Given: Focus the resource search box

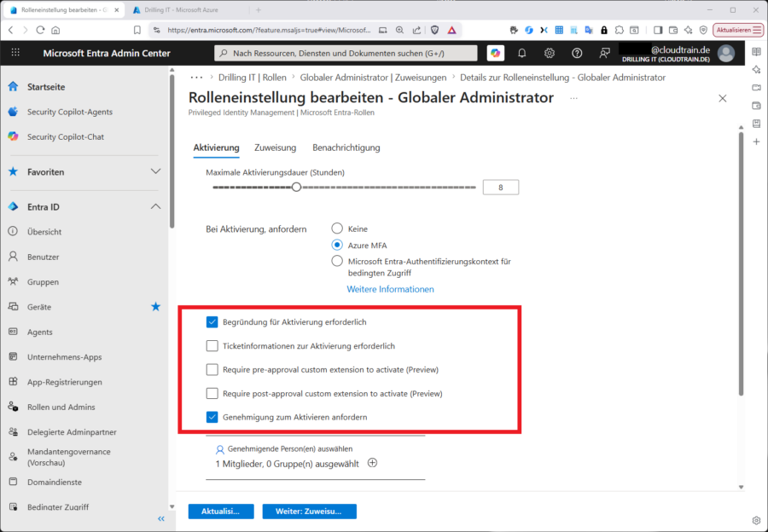Looking at the screenshot, I should (x=346, y=53).
